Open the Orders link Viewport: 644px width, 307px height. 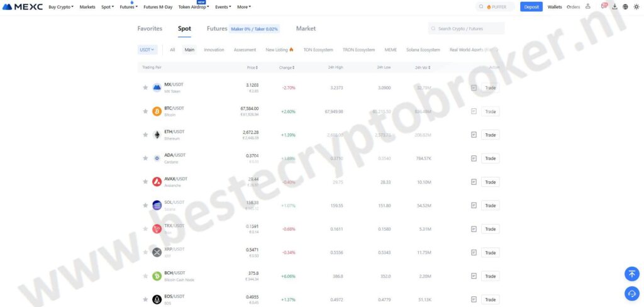click(x=574, y=7)
